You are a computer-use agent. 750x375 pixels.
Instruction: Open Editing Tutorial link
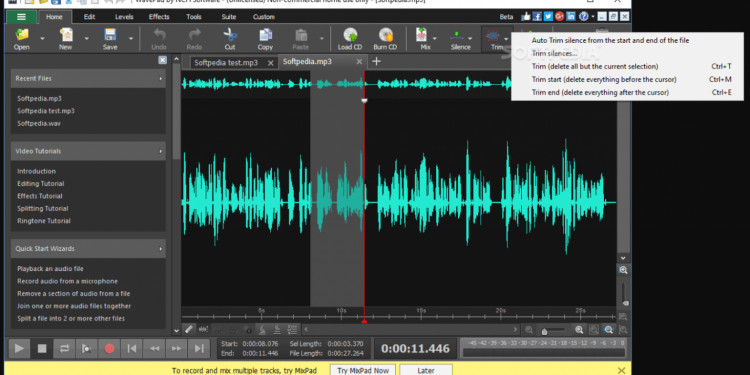point(41,184)
